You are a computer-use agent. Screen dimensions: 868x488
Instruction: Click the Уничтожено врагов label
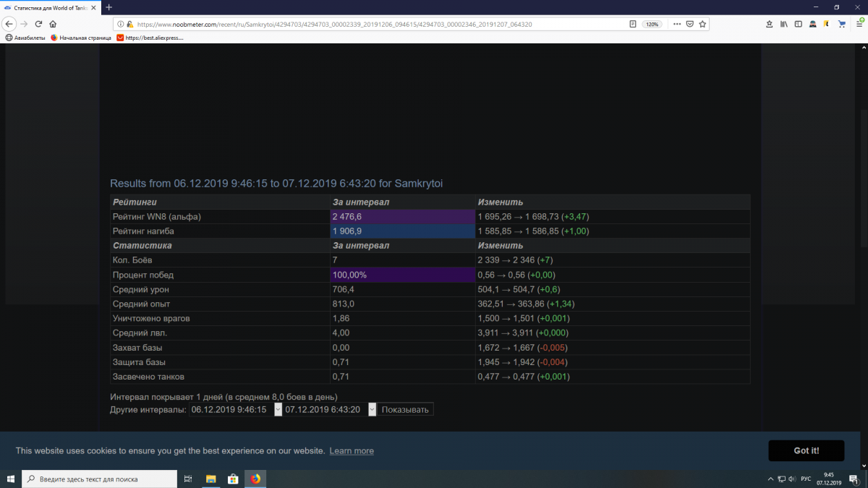tap(151, 319)
